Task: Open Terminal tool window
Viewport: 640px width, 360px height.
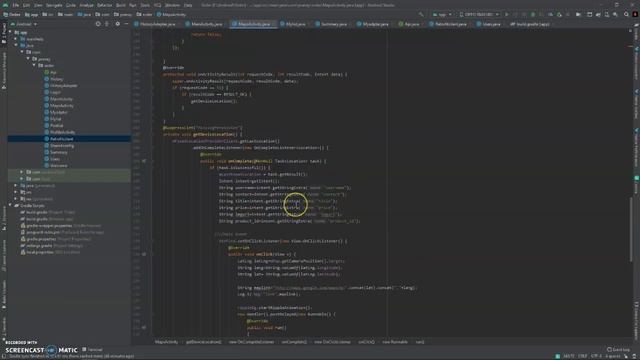Action: (93, 350)
